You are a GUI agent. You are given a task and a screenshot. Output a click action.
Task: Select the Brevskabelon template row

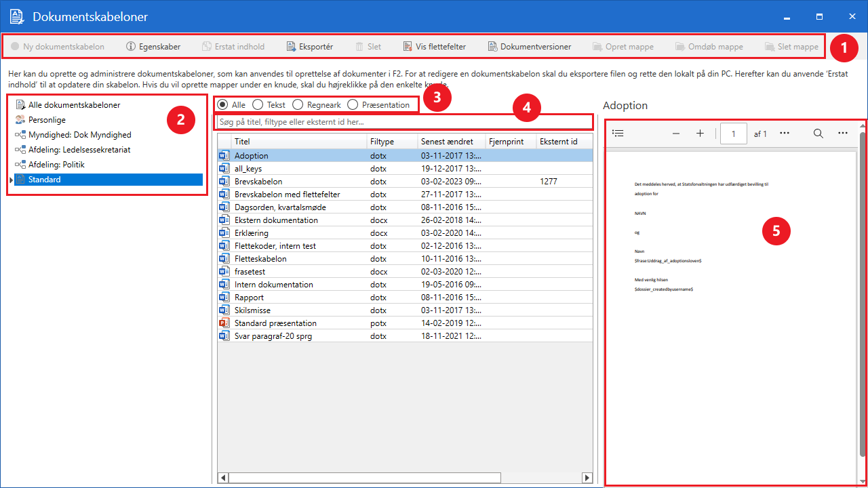[258, 182]
